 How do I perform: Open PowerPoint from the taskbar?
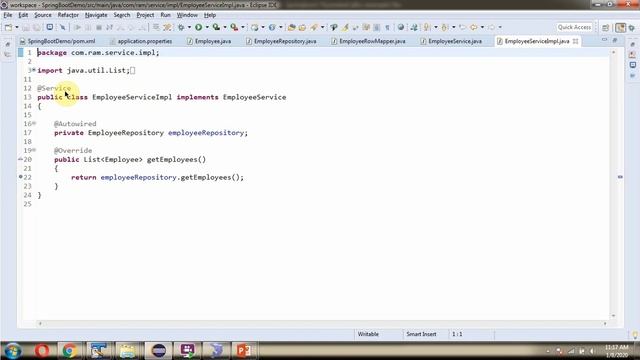pyautogui.click(x=244, y=350)
